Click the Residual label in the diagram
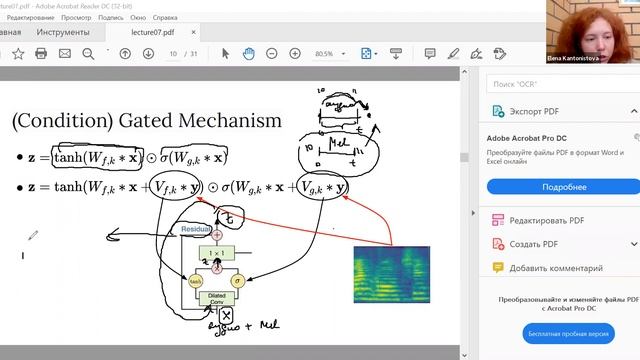The height and width of the screenshot is (360, 640). point(196,229)
